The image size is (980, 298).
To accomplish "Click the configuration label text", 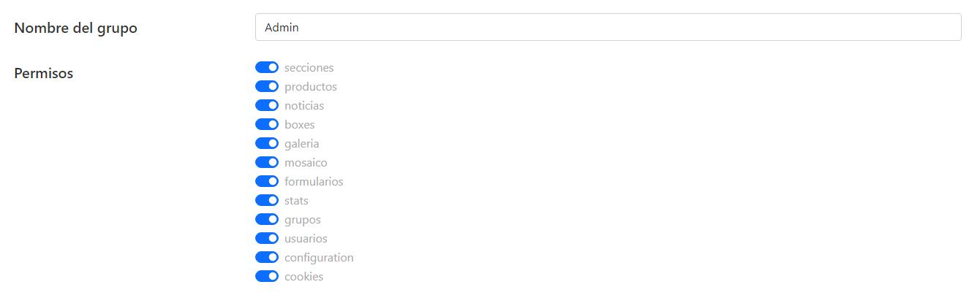I will 319,257.
